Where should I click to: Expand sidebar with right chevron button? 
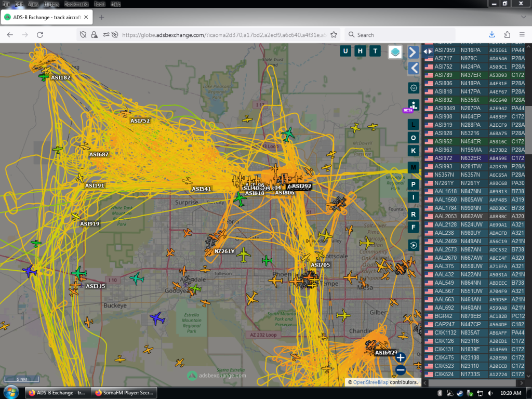click(413, 52)
